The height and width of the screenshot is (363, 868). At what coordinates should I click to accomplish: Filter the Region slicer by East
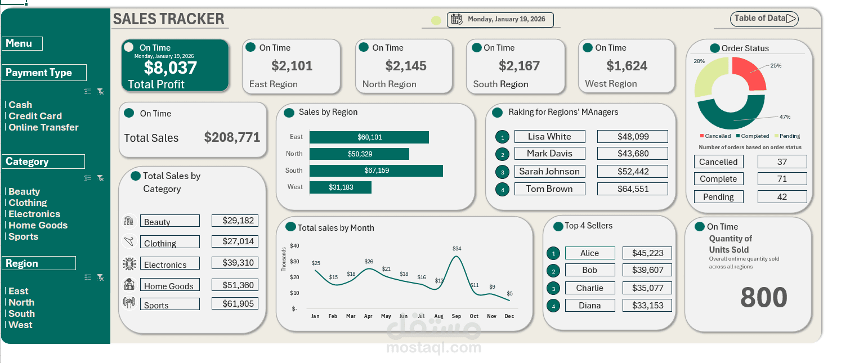click(x=18, y=291)
